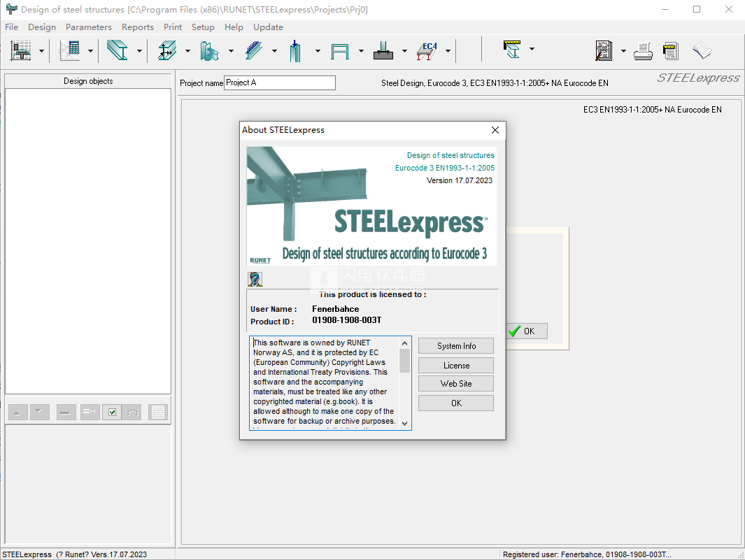This screenshot has width=745, height=560.
Task: Click the Project name input field
Action: (x=280, y=82)
